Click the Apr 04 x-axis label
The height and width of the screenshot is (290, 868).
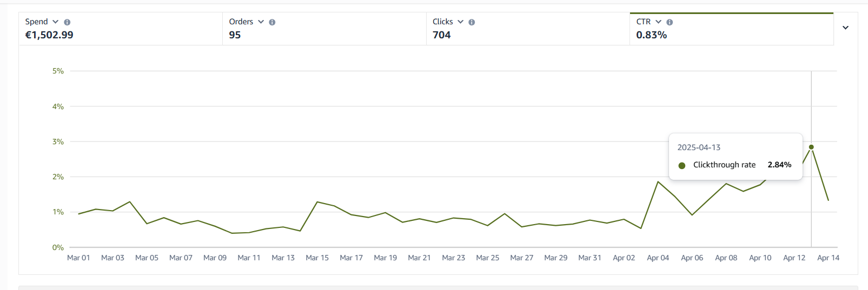[x=658, y=258]
